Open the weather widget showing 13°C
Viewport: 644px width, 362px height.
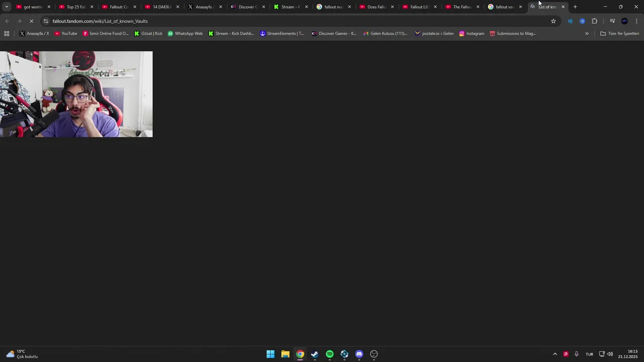pos(22,354)
